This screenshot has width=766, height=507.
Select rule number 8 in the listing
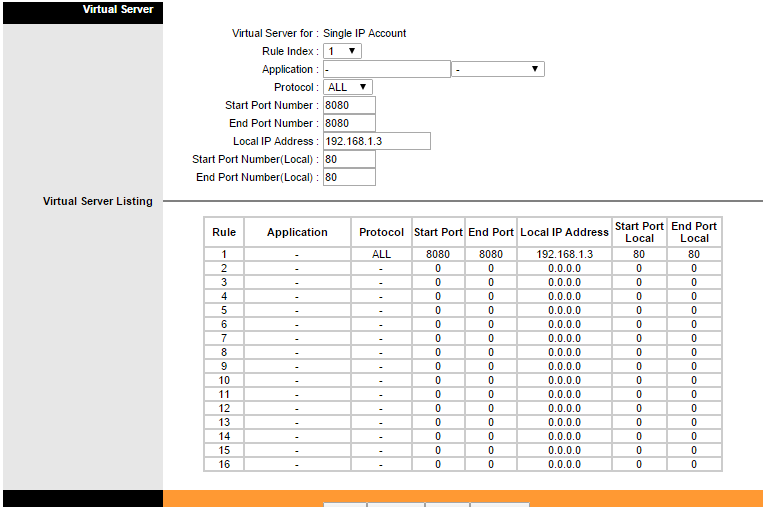(224, 352)
